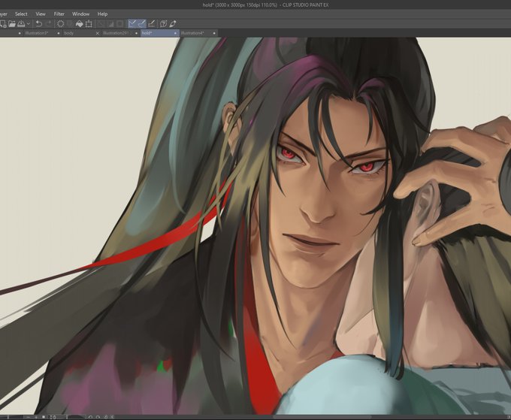The height and width of the screenshot is (420, 511).
Task: Open the Select menu
Action: [x=21, y=14]
